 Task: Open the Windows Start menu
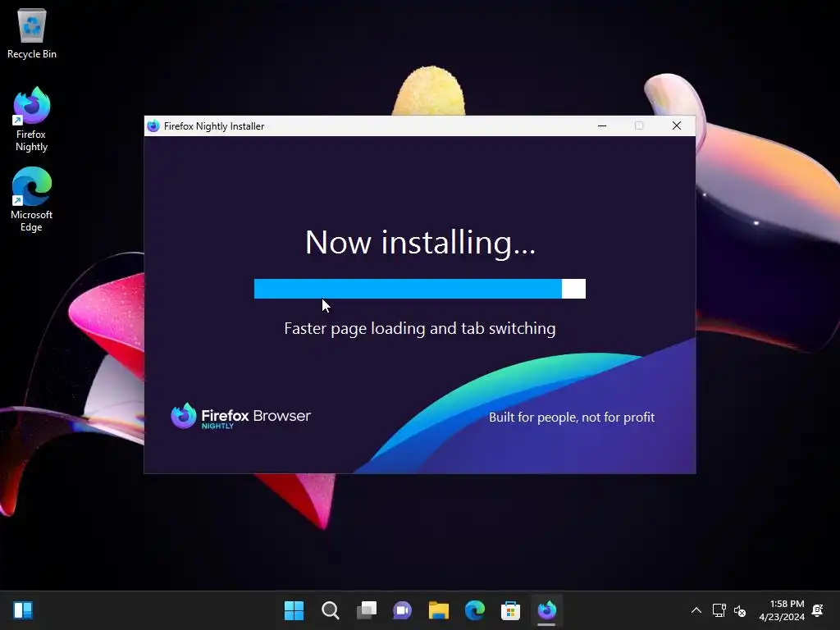(x=294, y=610)
